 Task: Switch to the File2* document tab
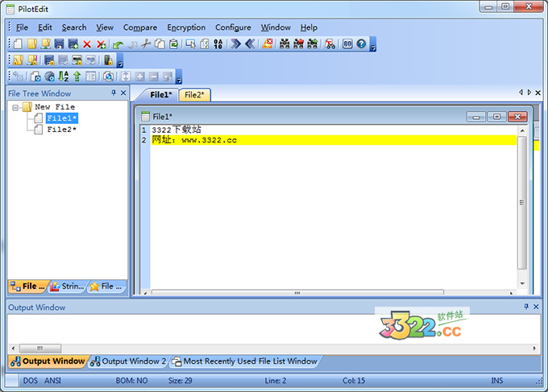[194, 95]
